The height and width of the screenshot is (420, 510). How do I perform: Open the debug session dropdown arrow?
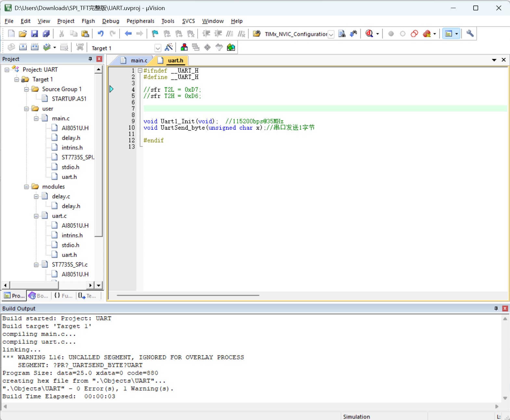coord(377,34)
